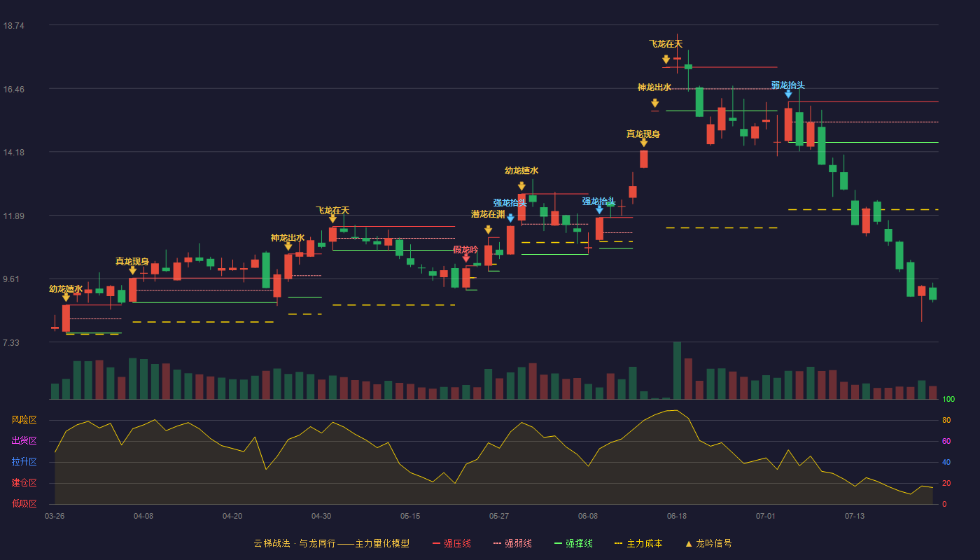Click the magenta 60 indicator axis label

[946, 441]
